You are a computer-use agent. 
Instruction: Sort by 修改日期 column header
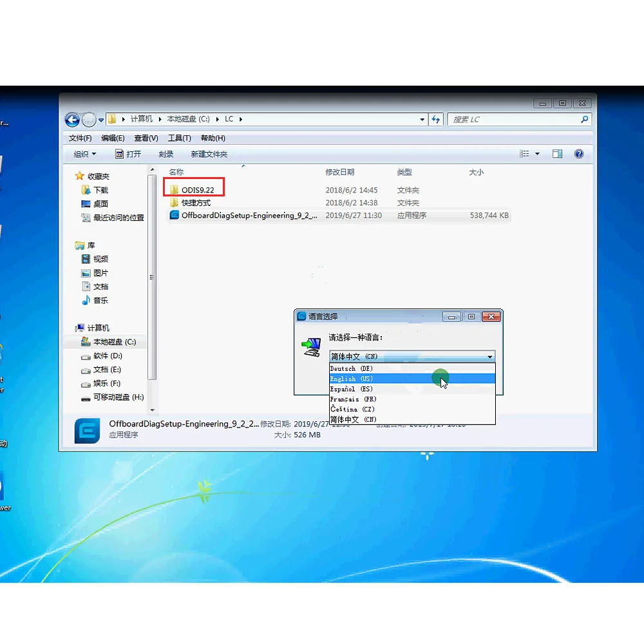339,172
